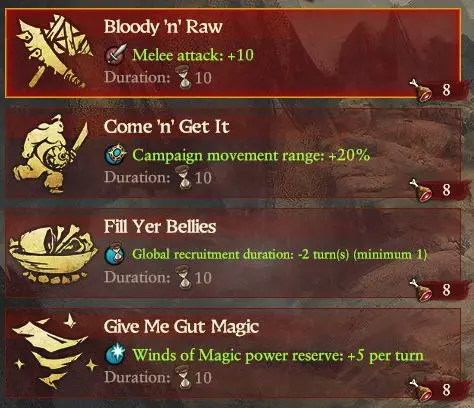Viewport: 474px width, 408px height.
Task: Select the Bloody 'n' Raw title
Action: pos(163,27)
